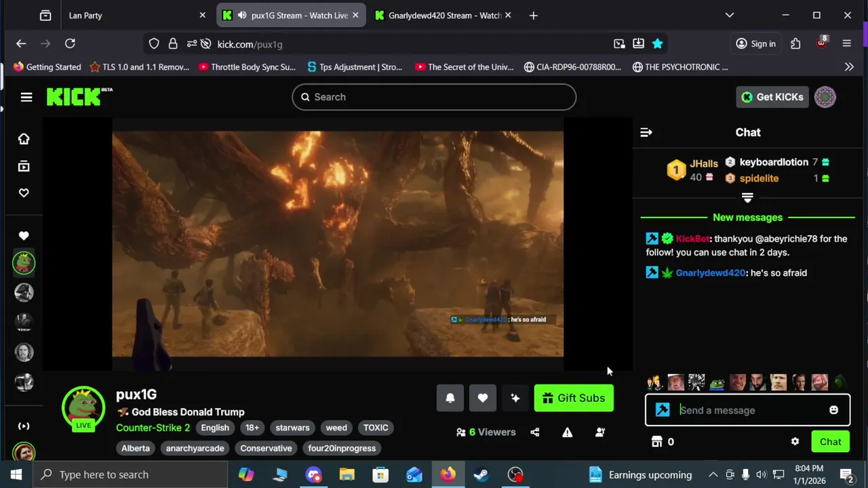The width and height of the screenshot is (868, 488).
Task: Open File Explorer from the taskbar
Action: (347, 474)
